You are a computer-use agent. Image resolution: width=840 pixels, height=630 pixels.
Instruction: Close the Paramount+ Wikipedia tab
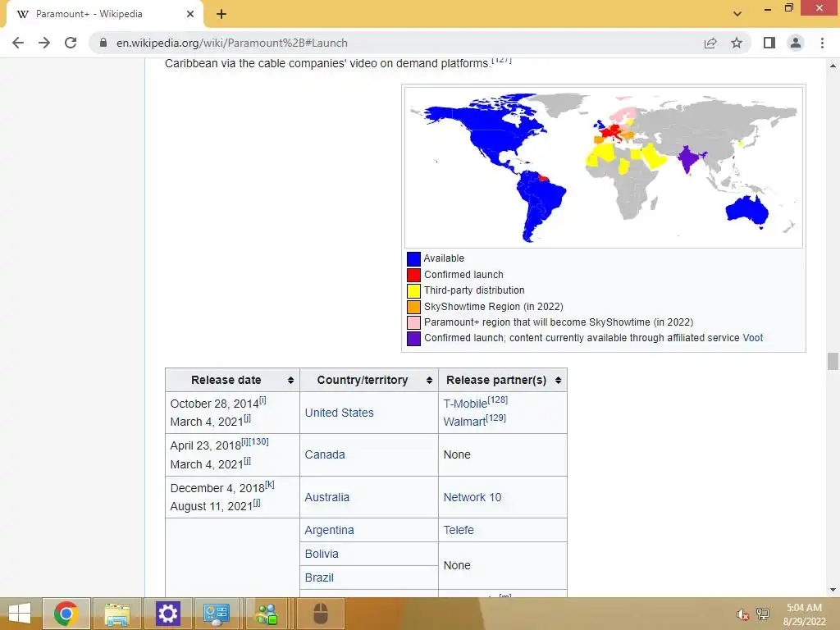190,14
